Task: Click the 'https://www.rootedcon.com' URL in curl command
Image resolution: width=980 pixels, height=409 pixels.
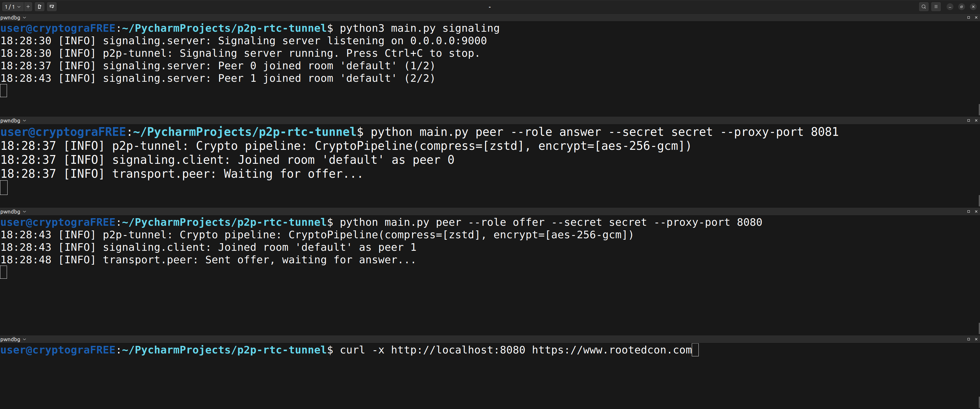Action: coord(611,350)
